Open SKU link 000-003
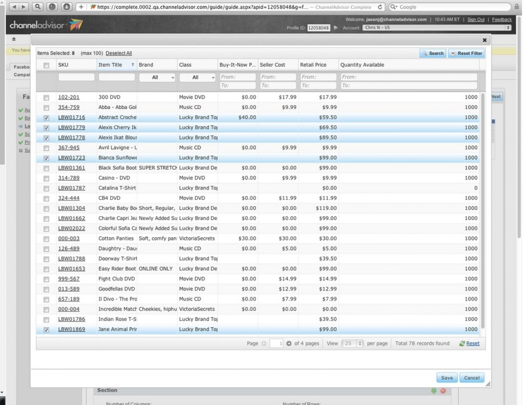532x405 pixels. pyautogui.click(x=69, y=238)
